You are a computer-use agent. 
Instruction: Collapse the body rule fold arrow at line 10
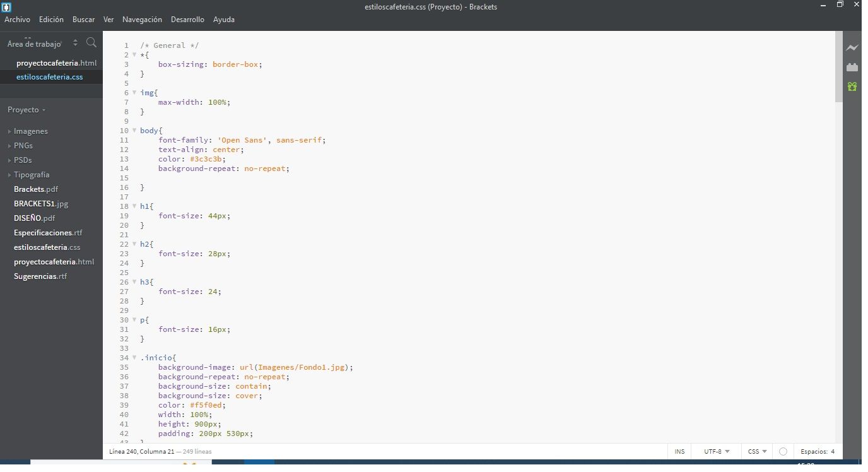click(134, 130)
